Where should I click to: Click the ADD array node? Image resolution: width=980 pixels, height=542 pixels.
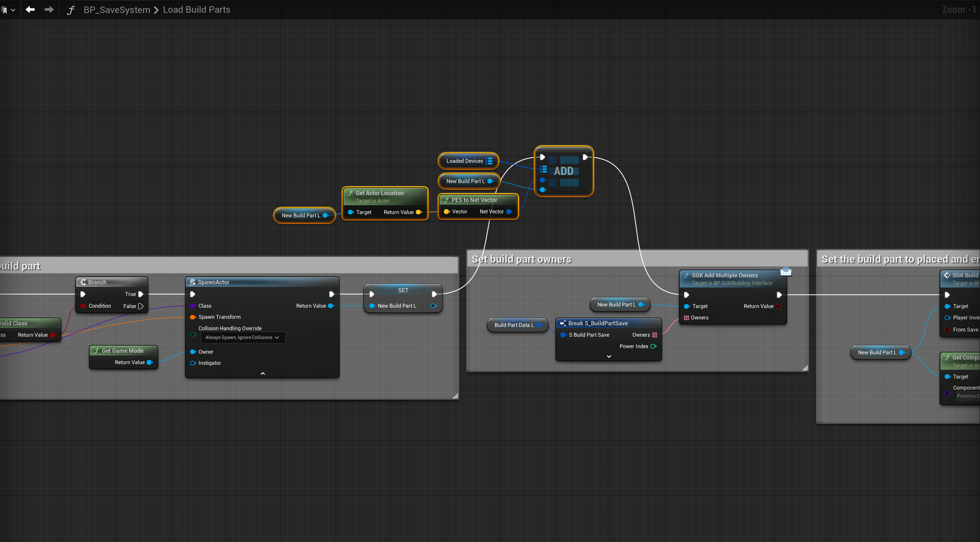[563, 171]
